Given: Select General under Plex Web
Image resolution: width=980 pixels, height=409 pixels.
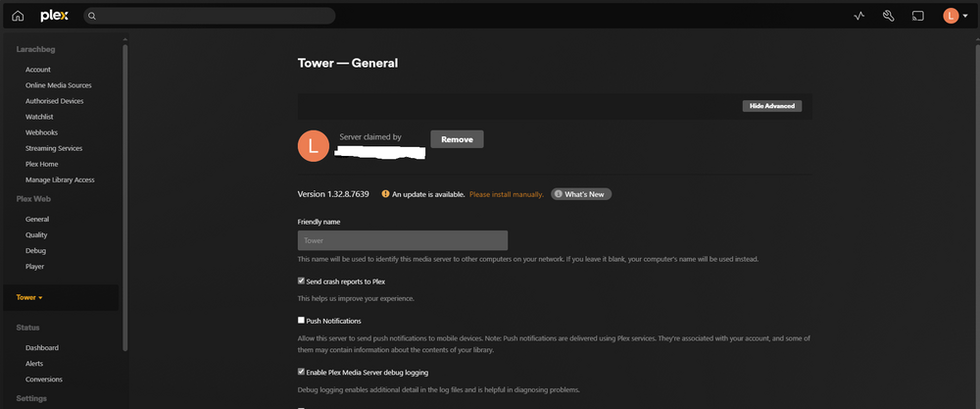Looking at the screenshot, I should [37, 220].
